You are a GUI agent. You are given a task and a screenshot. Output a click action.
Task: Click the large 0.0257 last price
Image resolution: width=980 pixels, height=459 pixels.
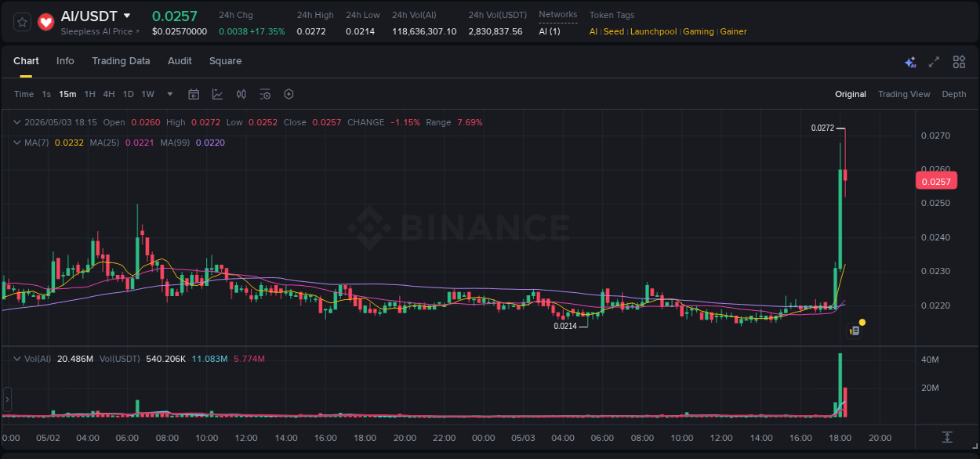(175, 16)
